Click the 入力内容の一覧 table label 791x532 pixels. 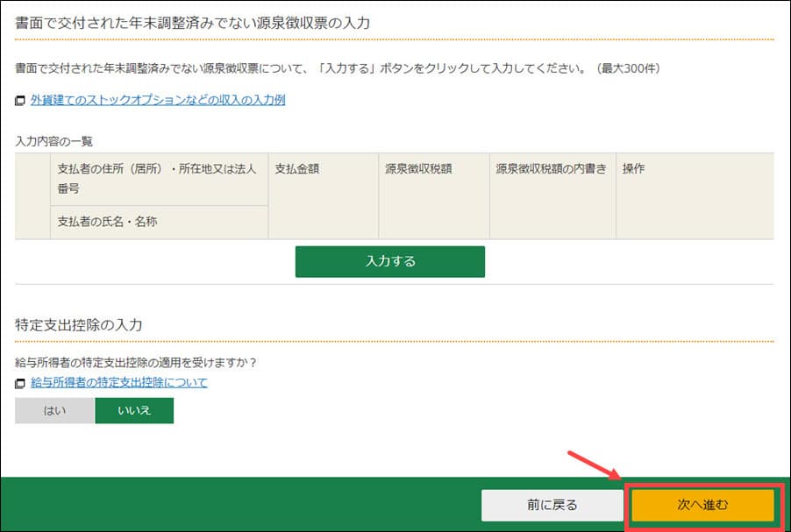54,140
